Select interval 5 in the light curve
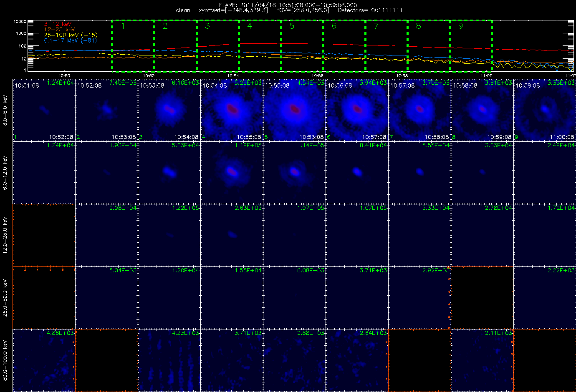 tap(302, 45)
